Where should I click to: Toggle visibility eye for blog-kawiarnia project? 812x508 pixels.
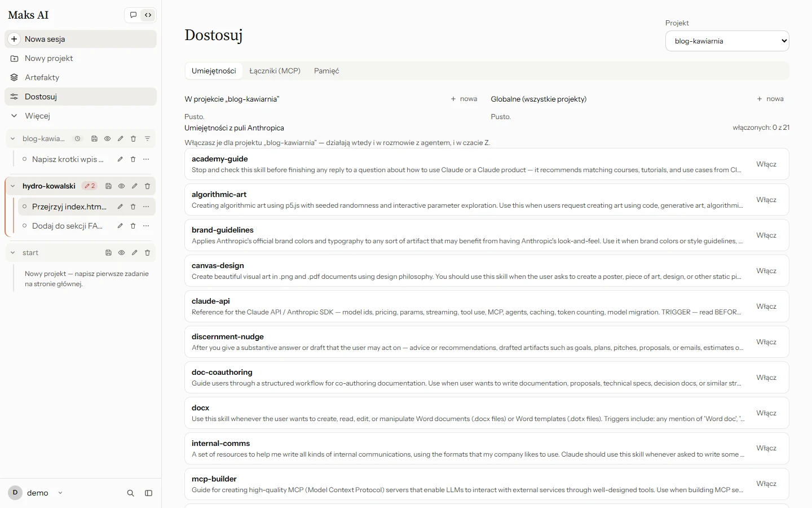(x=107, y=139)
